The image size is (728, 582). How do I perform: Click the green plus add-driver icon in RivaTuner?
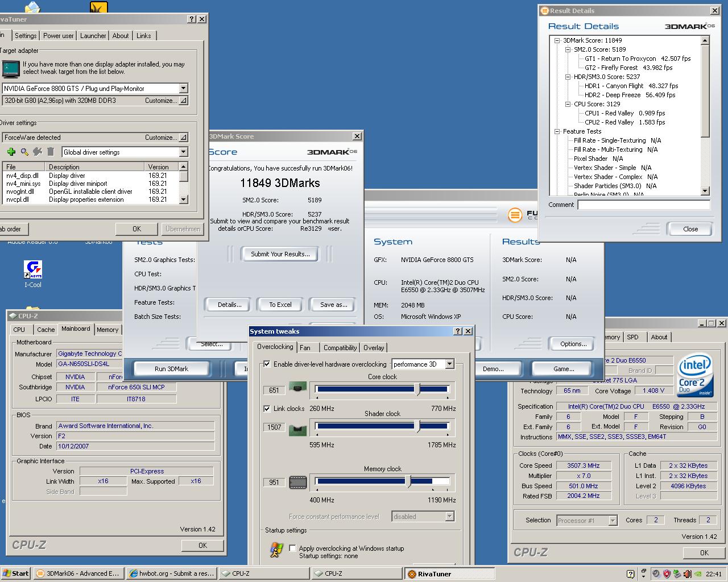(x=11, y=152)
